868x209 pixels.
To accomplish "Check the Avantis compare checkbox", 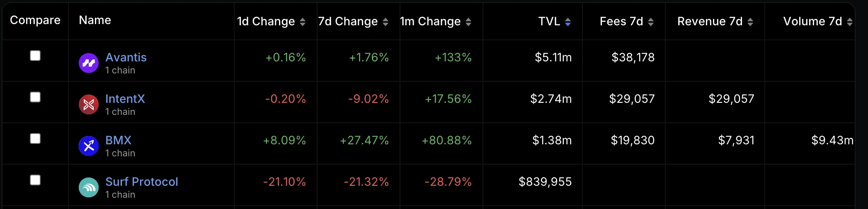I will (x=35, y=56).
